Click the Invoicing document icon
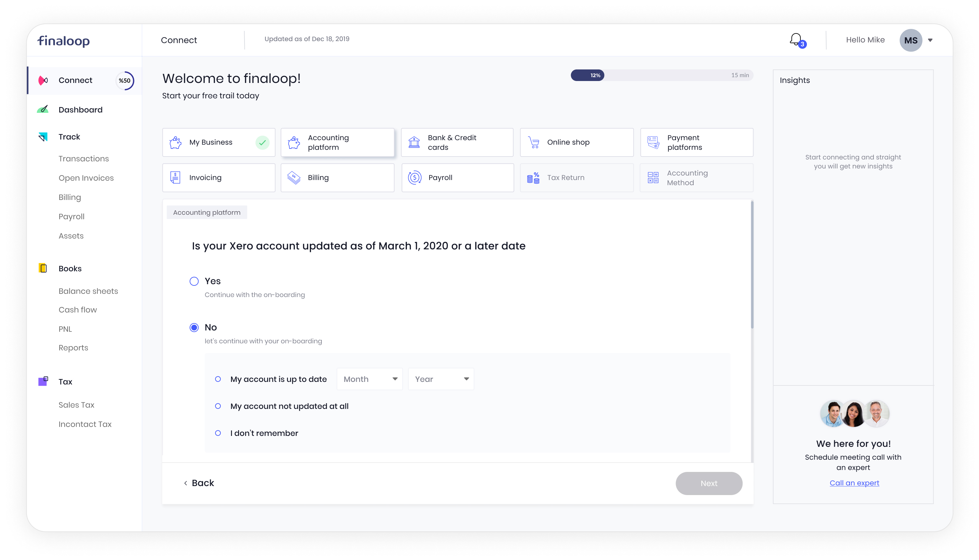 click(175, 178)
